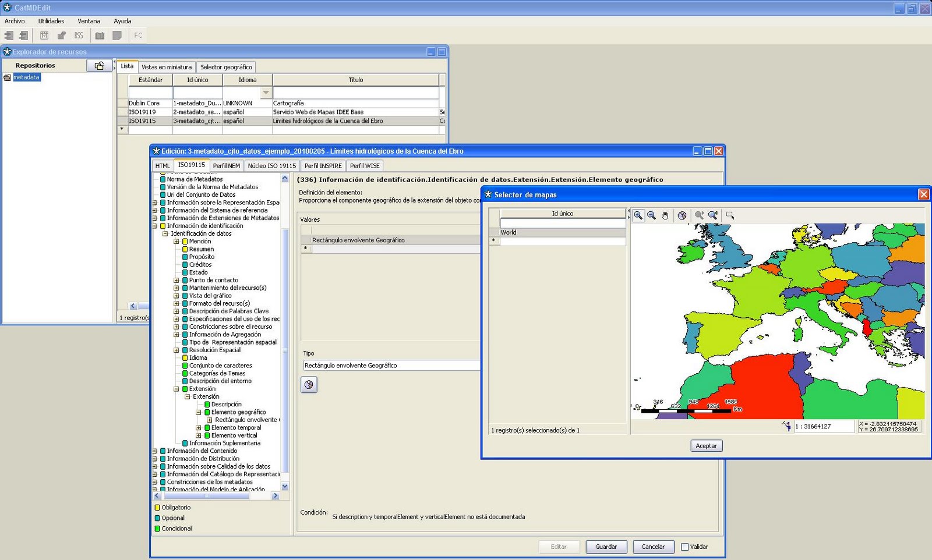Image resolution: width=932 pixels, height=560 pixels.
Task: Expand the Punto de contacto node
Action: coord(176,281)
